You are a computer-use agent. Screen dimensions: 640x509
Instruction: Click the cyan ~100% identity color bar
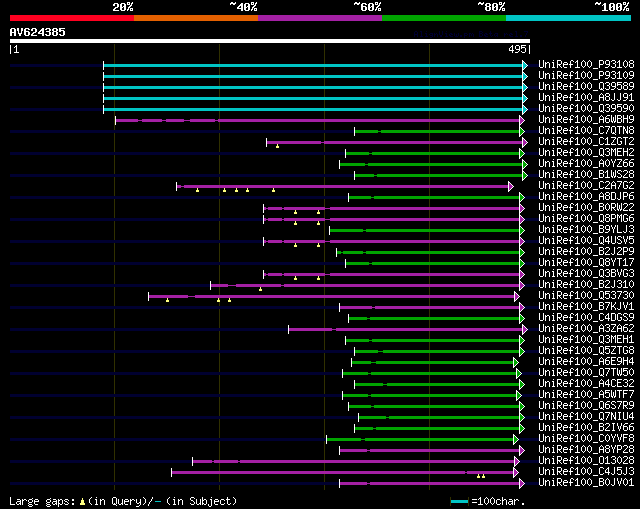[568, 18]
